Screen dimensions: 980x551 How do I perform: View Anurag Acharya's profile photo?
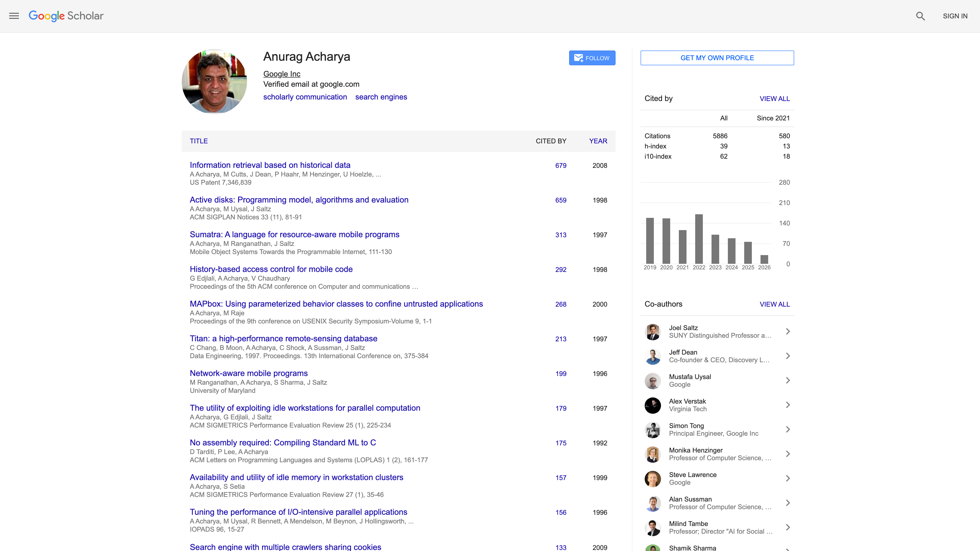tap(215, 81)
